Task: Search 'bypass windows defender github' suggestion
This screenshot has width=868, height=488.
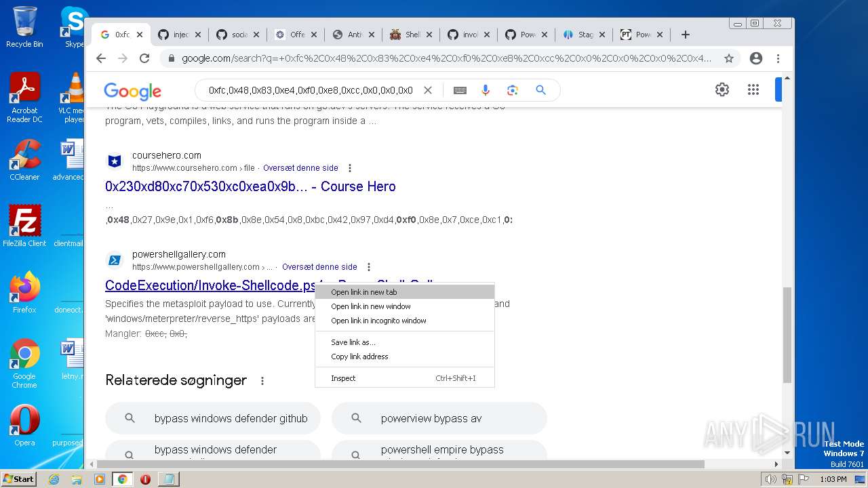Action: pos(213,418)
